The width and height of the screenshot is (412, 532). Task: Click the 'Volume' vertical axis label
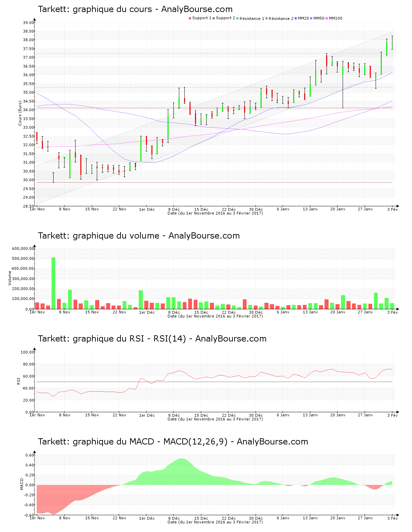10,278
